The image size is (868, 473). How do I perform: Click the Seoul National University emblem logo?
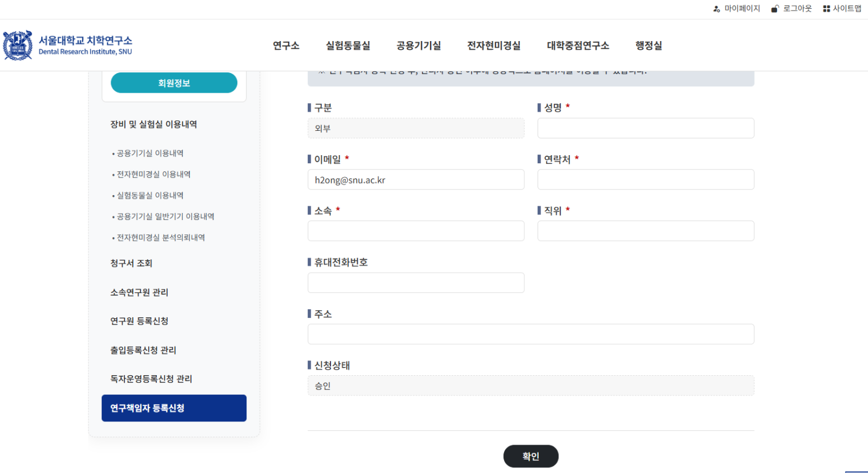tap(17, 46)
